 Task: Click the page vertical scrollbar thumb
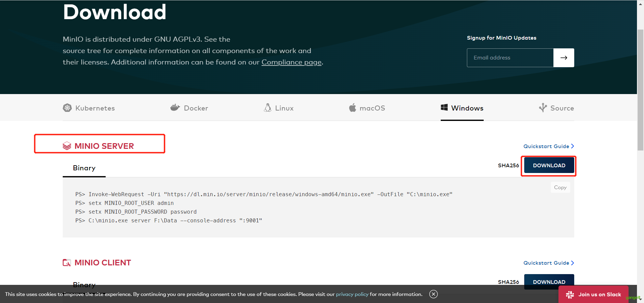(x=640, y=90)
